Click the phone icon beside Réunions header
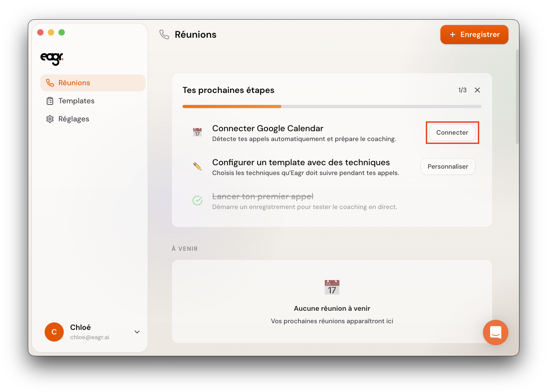This screenshot has width=552, height=392. pyautogui.click(x=164, y=35)
